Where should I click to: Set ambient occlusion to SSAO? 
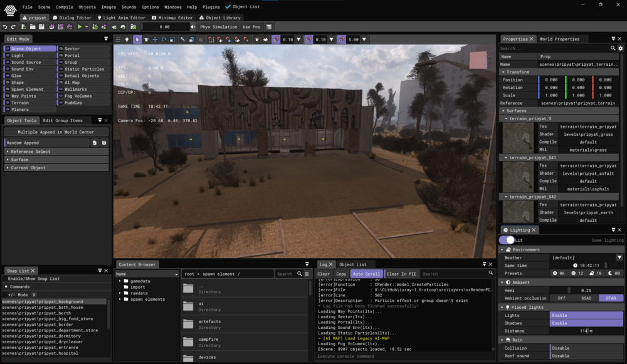coord(586,298)
